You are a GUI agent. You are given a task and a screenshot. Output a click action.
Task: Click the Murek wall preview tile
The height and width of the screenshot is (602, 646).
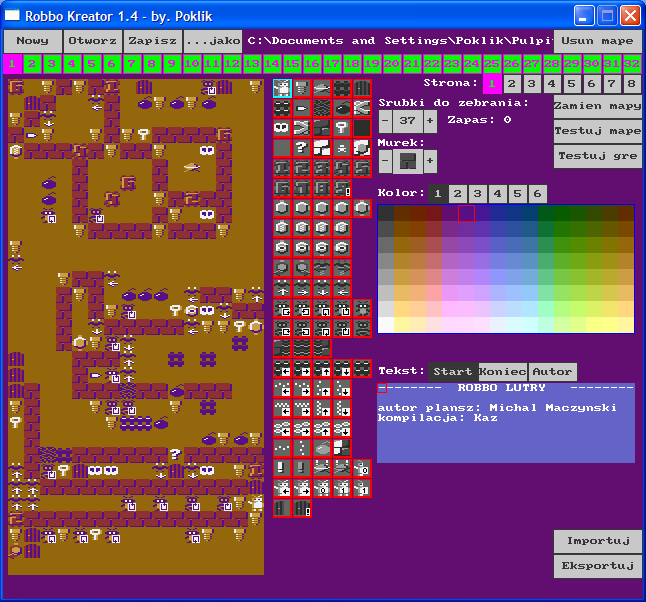point(407,161)
